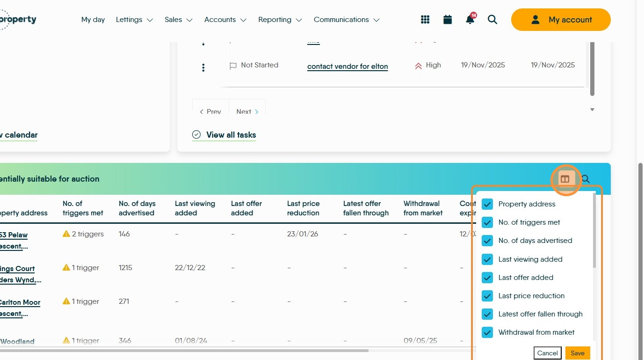This screenshot has width=644, height=360.
Task: Click the 09/05/25 withdrawal date
Action: point(420,341)
